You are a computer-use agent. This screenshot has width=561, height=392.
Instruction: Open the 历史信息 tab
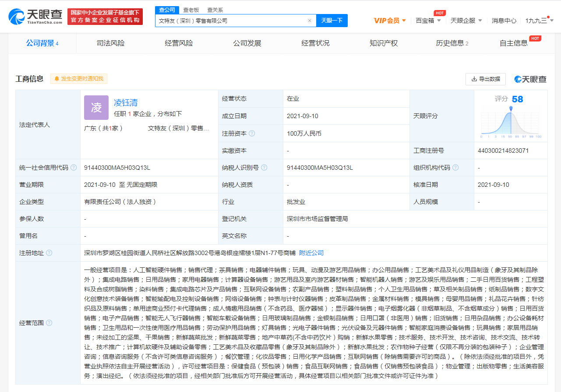pos(452,43)
